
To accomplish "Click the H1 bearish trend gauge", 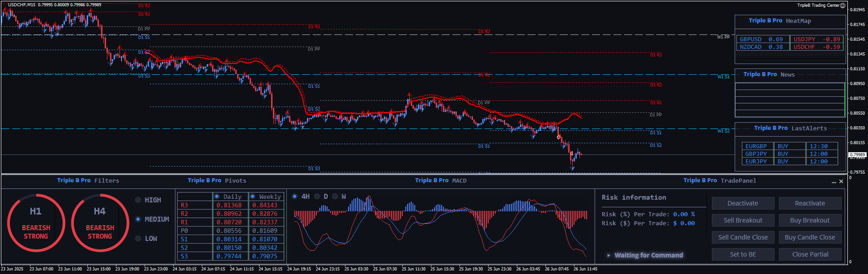I will (36, 223).
